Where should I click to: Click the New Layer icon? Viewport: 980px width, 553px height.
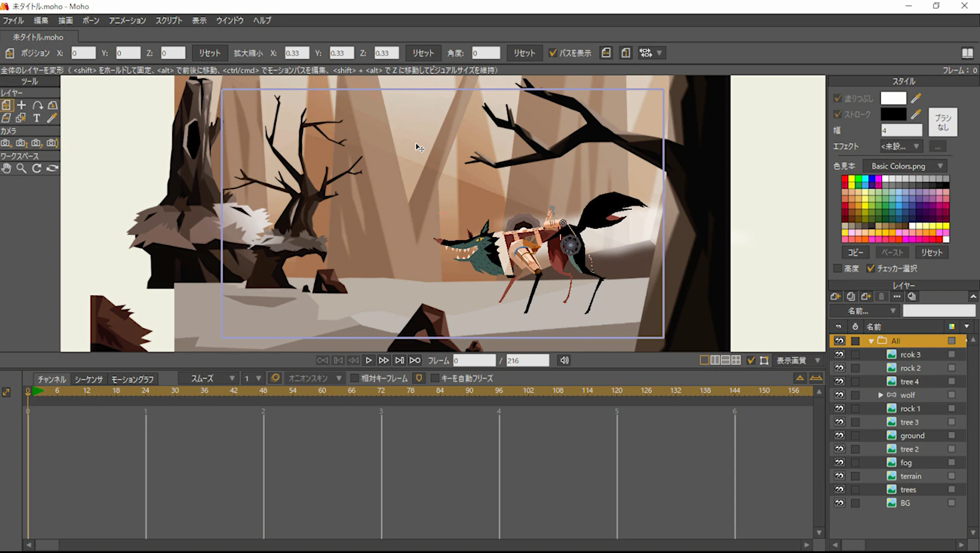tap(836, 297)
